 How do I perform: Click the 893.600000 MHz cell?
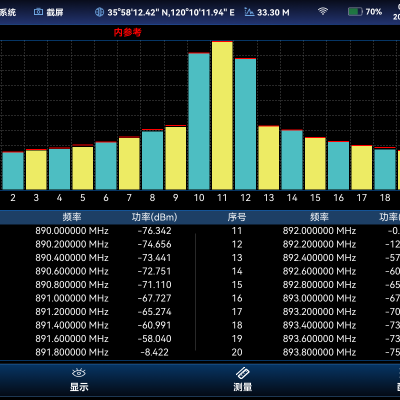click(319, 339)
